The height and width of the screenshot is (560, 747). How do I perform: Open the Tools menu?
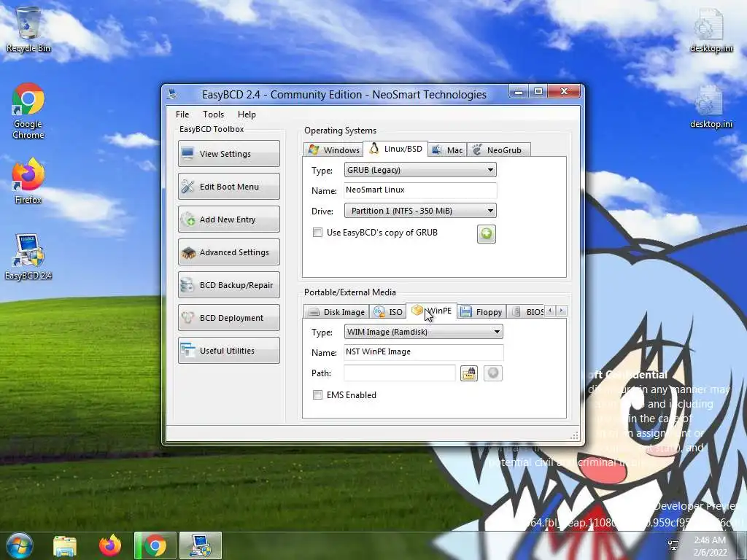point(213,114)
